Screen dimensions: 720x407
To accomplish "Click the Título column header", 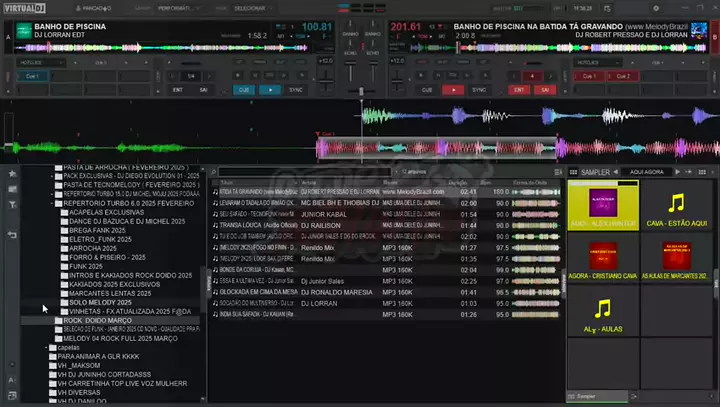I will click(228, 182).
